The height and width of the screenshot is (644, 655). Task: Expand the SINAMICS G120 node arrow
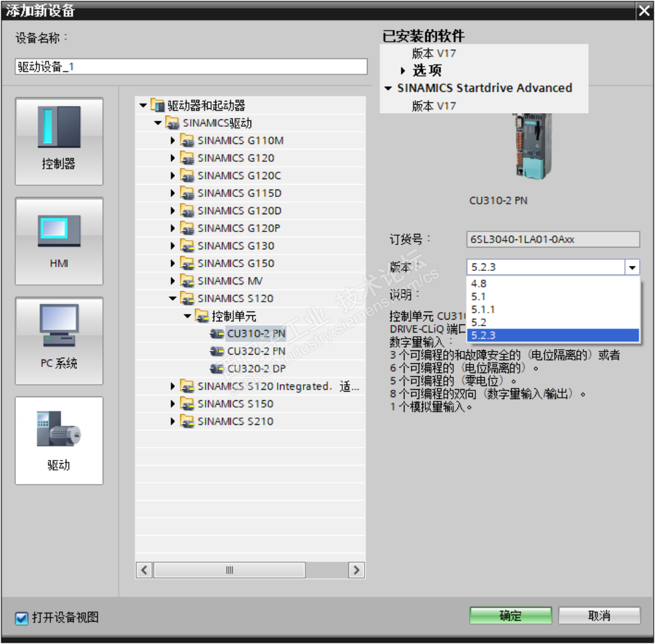pos(172,158)
